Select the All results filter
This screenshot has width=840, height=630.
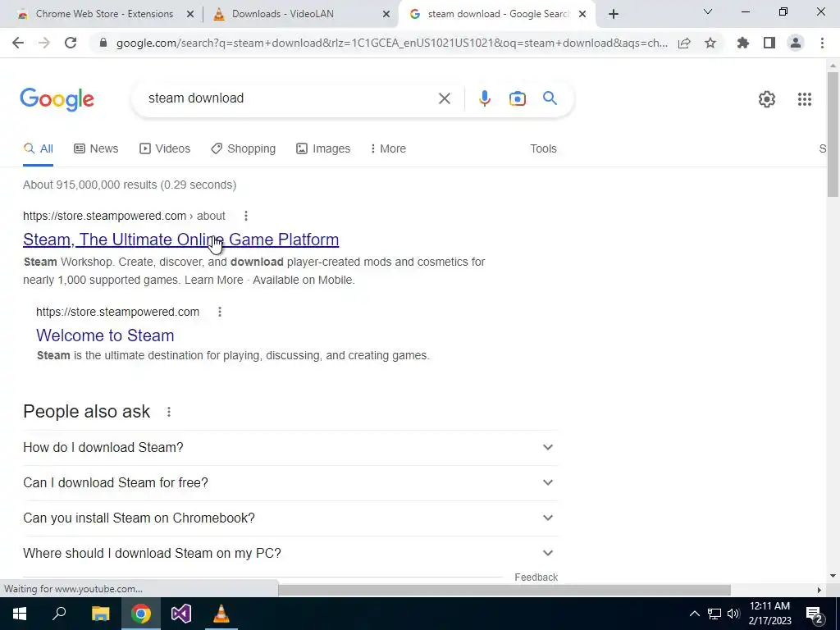38,149
